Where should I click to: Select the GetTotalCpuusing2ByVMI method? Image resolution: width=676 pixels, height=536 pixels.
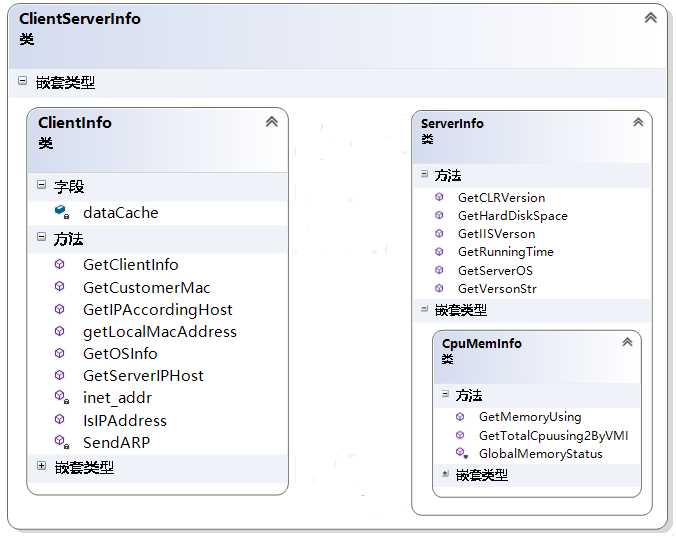pyautogui.click(x=553, y=435)
